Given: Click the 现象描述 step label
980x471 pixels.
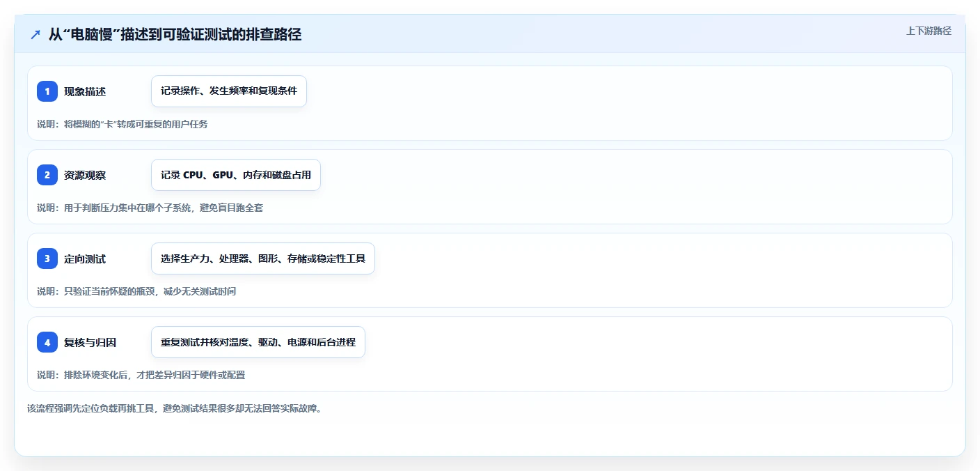Looking at the screenshot, I should pyautogui.click(x=85, y=91).
